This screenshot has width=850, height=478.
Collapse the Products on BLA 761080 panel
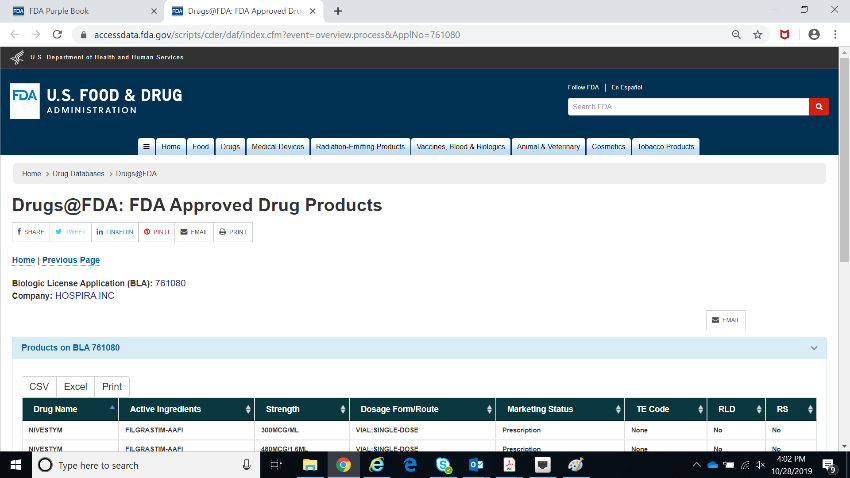coord(814,348)
